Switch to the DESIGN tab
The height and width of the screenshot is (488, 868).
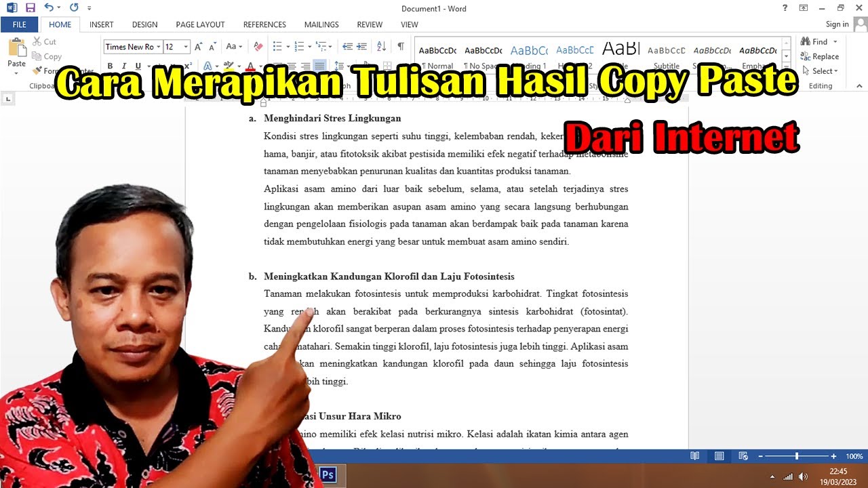click(144, 24)
